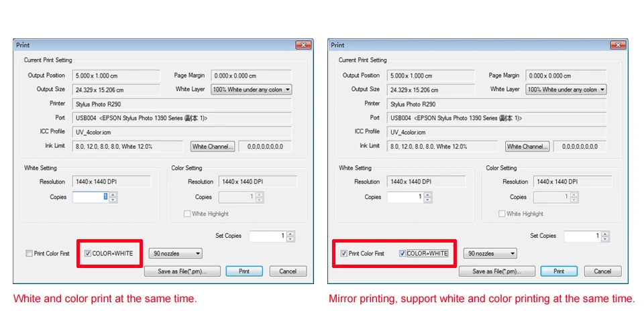Increase Set Copies value in right dialog
This screenshot has height=335, width=644.
(x=605, y=234)
